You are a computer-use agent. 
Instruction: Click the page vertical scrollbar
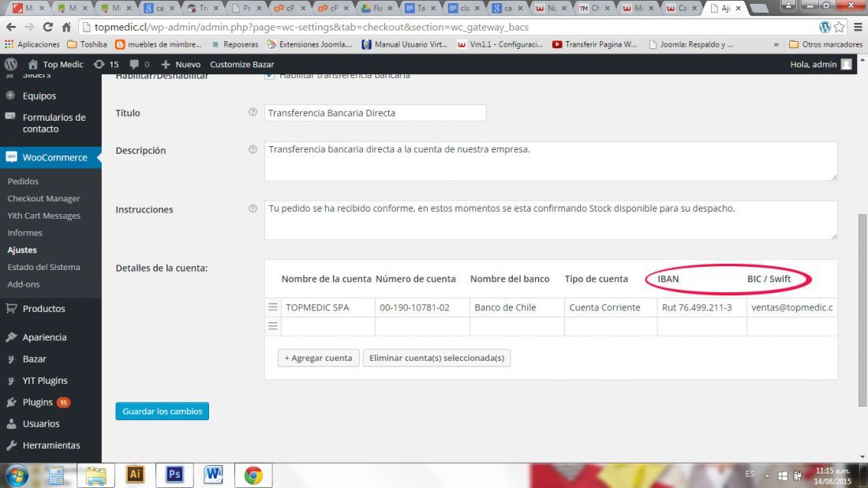coord(862,310)
